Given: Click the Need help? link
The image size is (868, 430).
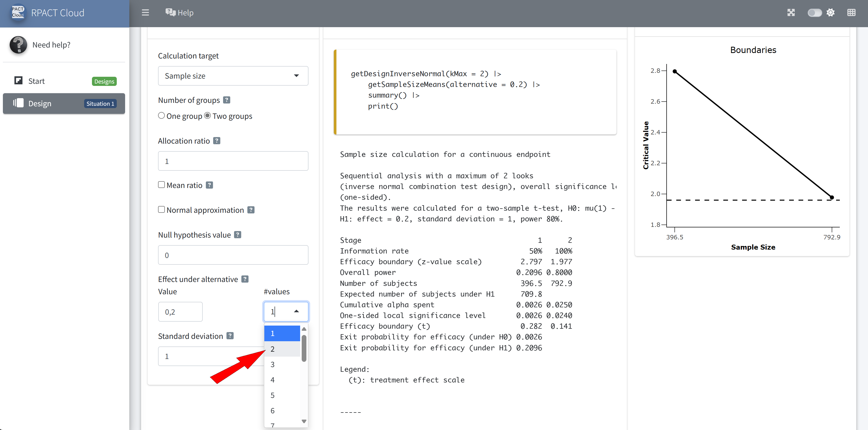Looking at the screenshot, I should tap(51, 45).
